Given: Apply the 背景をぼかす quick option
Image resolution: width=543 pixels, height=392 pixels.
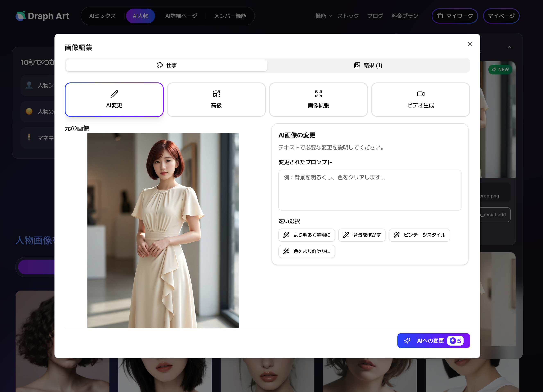Looking at the screenshot, I should tap(362, 235).
